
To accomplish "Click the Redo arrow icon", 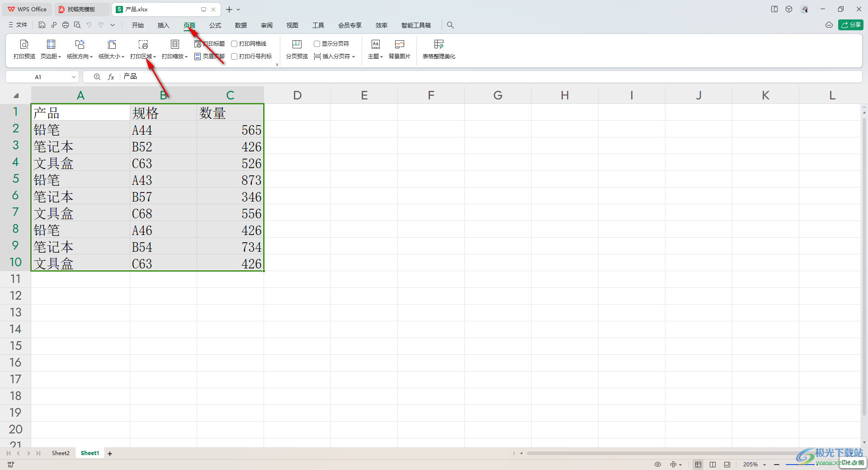I will (x=101, y=25).
